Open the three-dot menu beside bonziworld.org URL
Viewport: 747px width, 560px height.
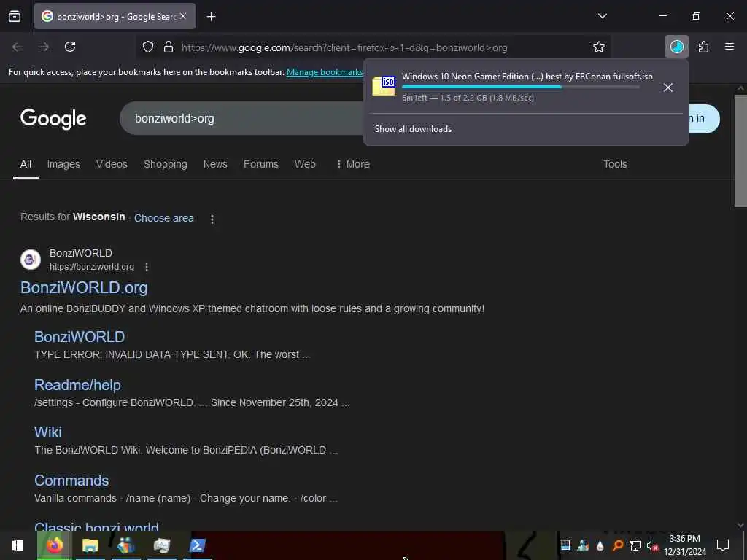coord(146,267)
